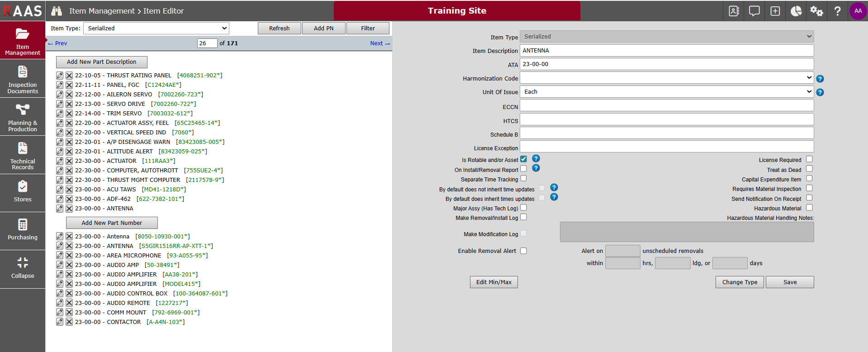
Task: Edit the TRIM SERVO entry
Action: (x=60, y=114)
